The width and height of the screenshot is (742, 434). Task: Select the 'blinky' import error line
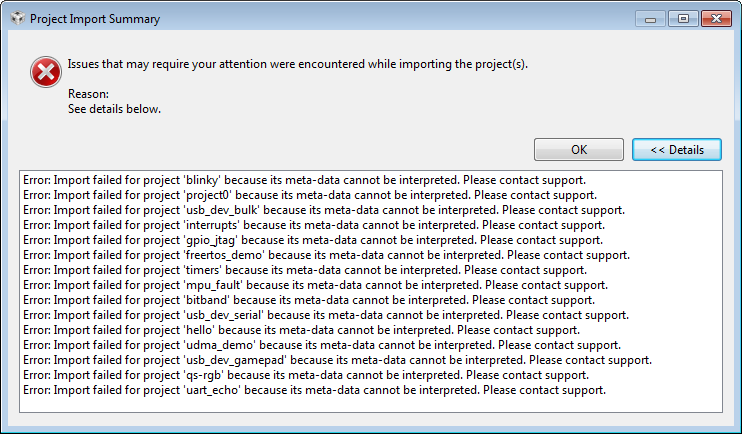point(304,180)
